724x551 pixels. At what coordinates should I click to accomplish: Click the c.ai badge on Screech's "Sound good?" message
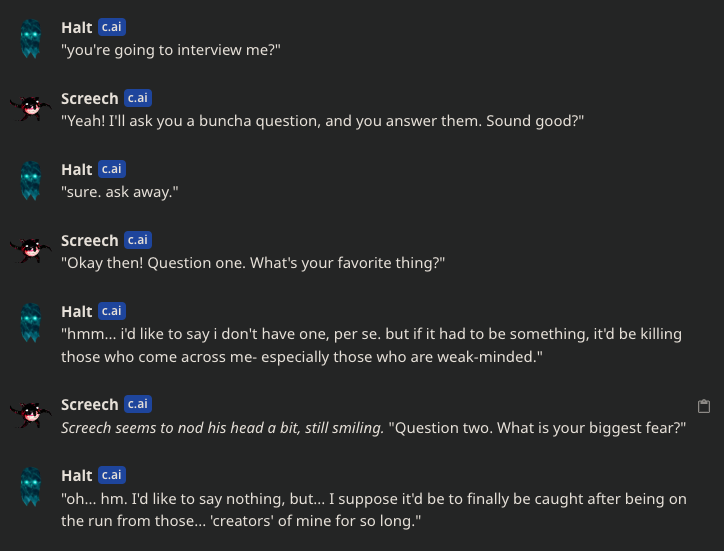click(137, 99)
